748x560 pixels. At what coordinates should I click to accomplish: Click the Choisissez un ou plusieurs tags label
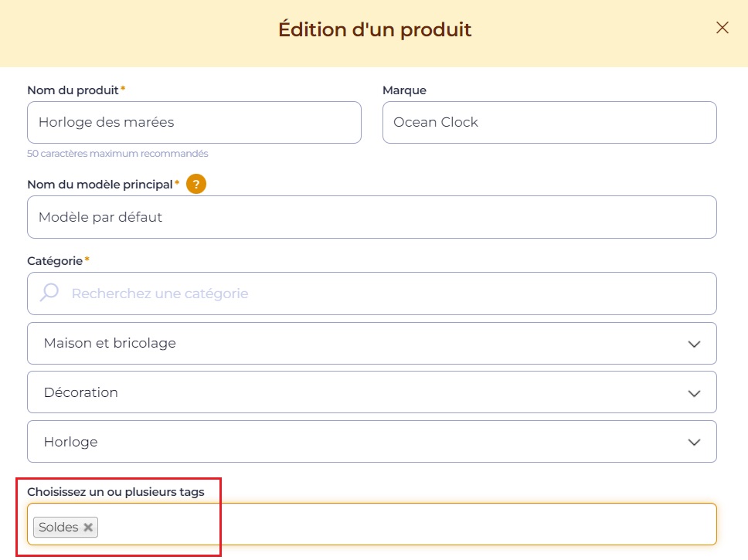[x=116, y=492]
